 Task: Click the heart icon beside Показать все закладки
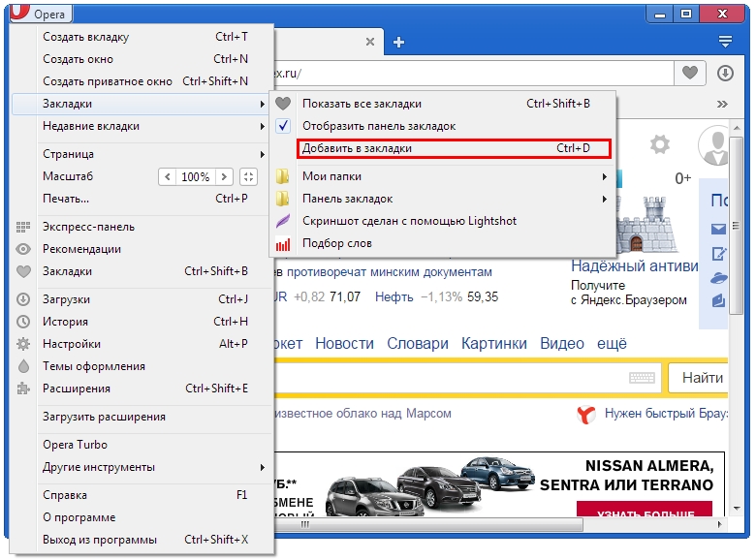pos(283,104)
